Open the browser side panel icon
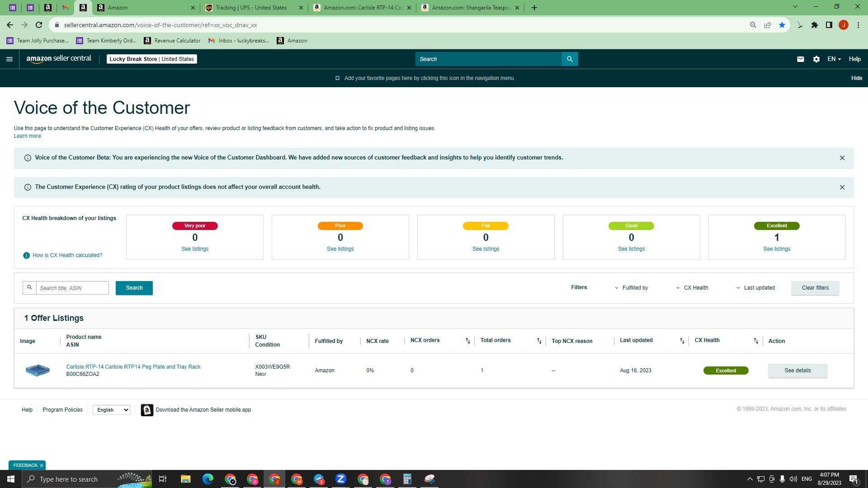This screenshot has width=868, height=488. (829, 25)
